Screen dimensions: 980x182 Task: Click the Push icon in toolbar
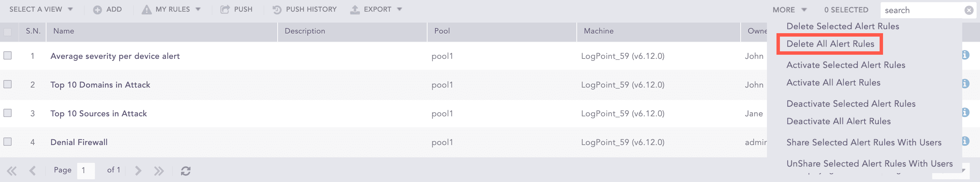point(225,10)
